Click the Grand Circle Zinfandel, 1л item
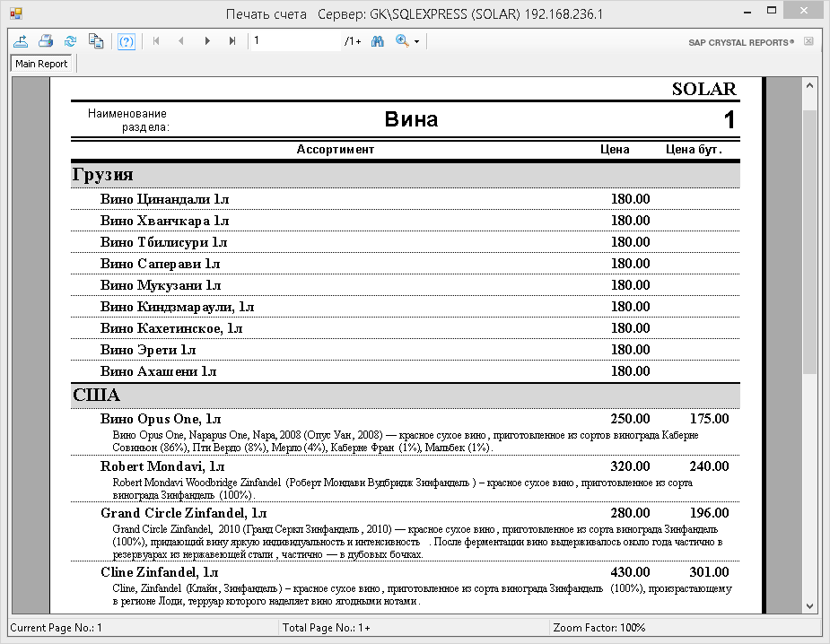The width and height of the screenshot is (830, 644). 184,513
